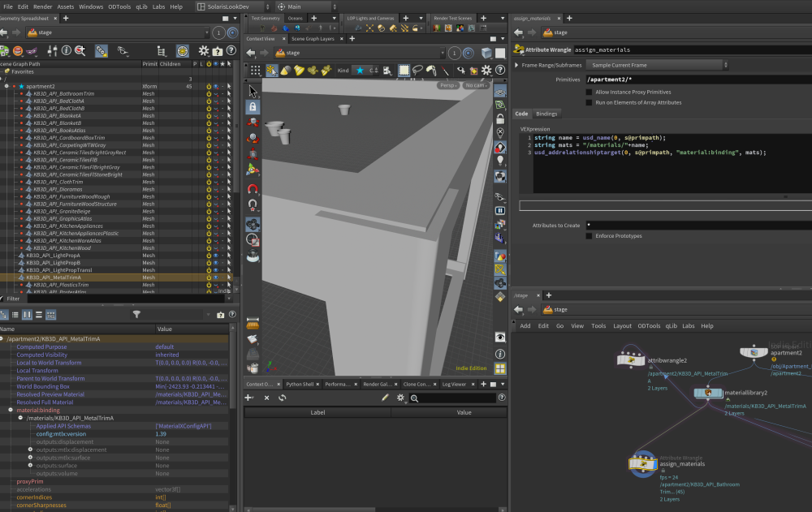Open the Log Viewer tab
This screenshot has width=812, height=512.
(x=454, y=384)
